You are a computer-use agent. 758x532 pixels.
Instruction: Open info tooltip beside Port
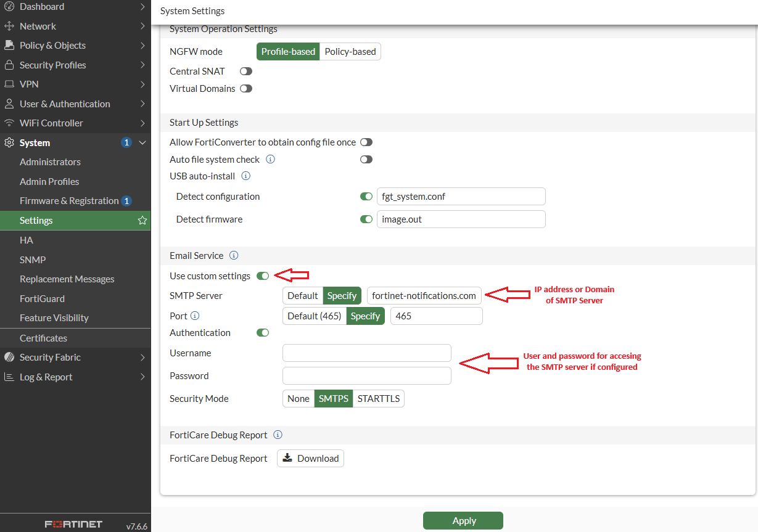[x=195, y=316]
